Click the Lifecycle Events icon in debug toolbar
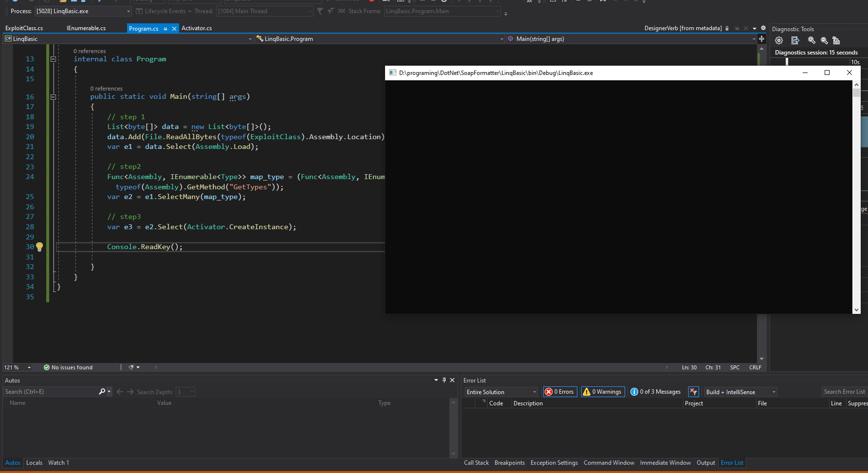 coord(139,11)
